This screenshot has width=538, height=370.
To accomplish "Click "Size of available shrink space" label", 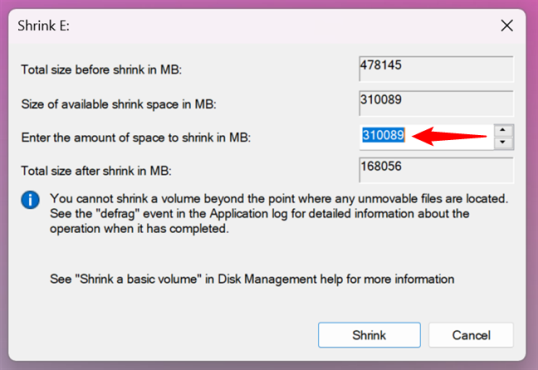I will (x=119, y=104).
